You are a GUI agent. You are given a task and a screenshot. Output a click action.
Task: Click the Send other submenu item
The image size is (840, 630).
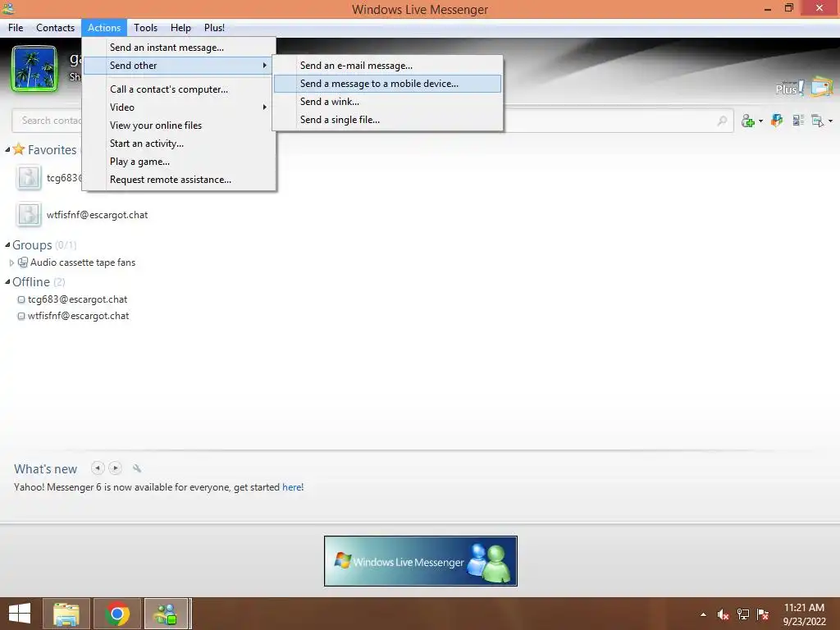tap(179, 66)
